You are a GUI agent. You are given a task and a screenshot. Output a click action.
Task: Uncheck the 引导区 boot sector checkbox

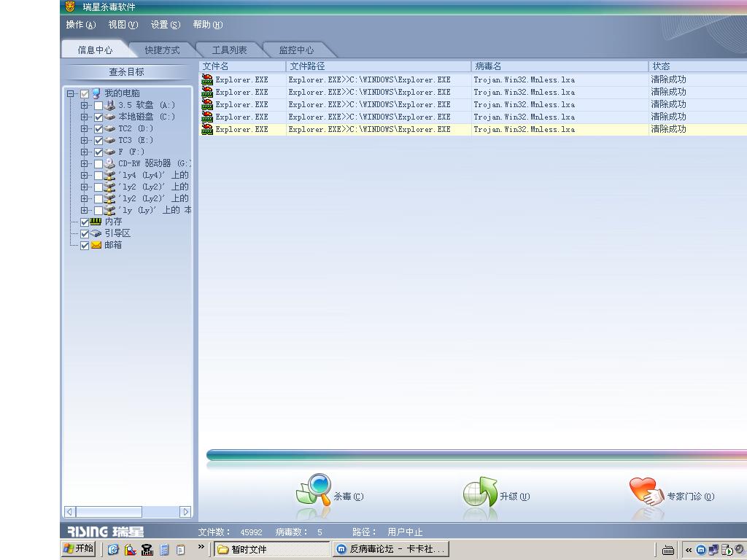[x=85, y=234]
